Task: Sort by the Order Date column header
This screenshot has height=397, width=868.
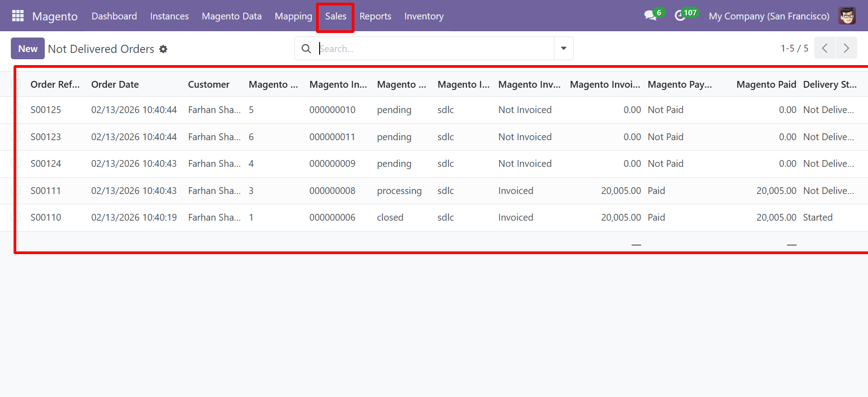Action: 115,85
